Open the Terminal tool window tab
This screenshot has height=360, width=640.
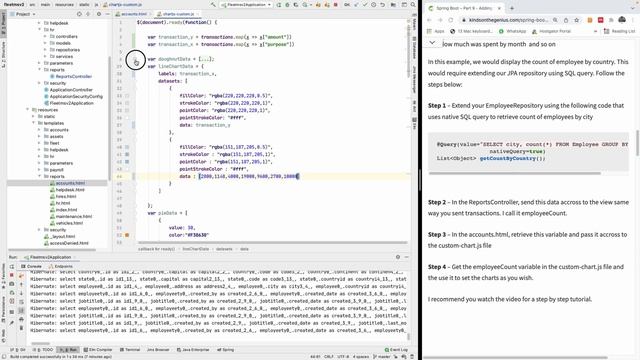(x=130, y=349)
